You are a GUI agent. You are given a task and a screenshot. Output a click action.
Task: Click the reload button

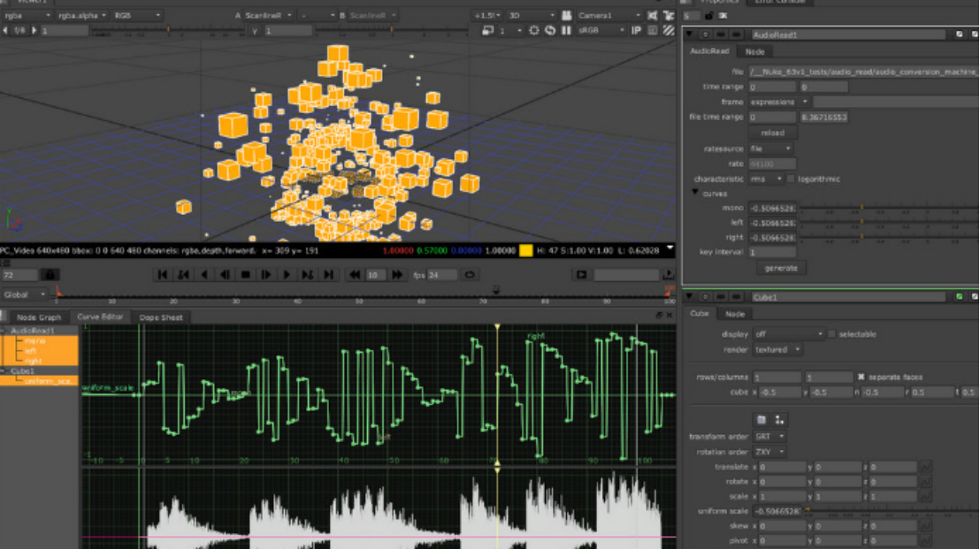772,133
